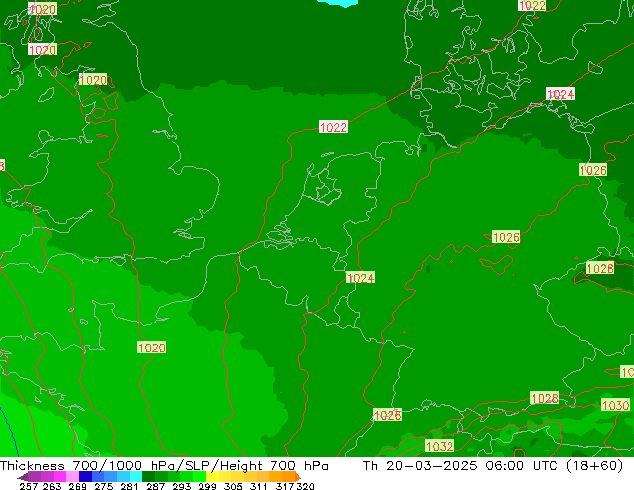Click the 257 legend value
The height and width of the screenshot is (490, 634).
[x=29, y=486]
